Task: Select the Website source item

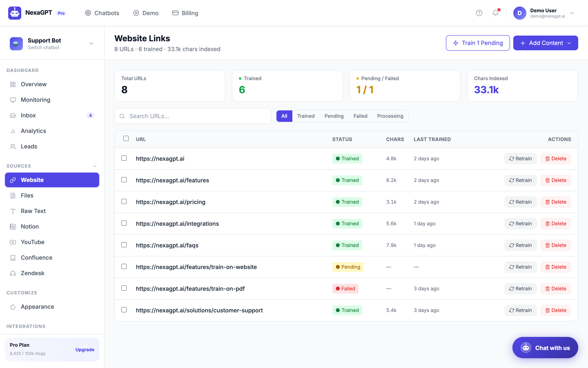Action: (x=52, y=180)
